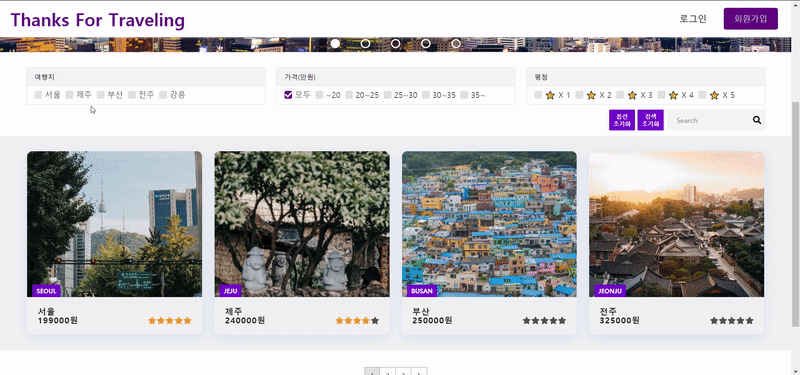Viewport: 800px width, 375px height.
Task: Click the fifth carousel indicator dot
Action: point(456,44)
